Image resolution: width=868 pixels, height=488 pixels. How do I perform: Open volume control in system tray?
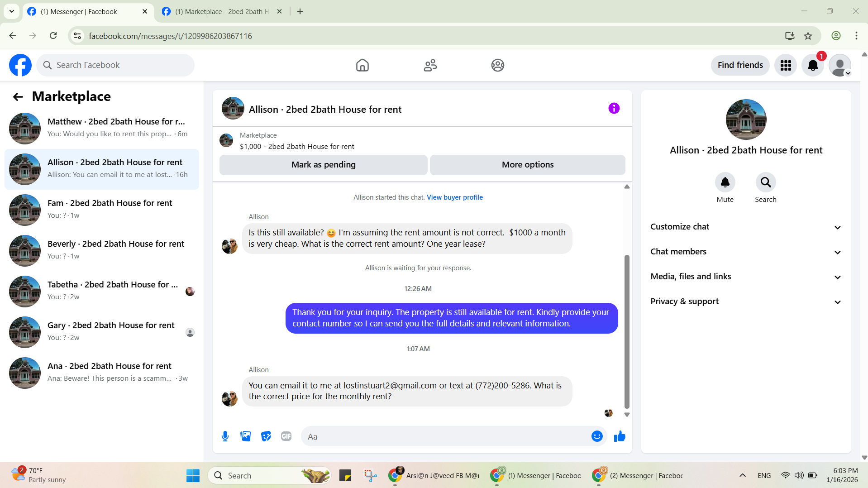coord(799,475)
